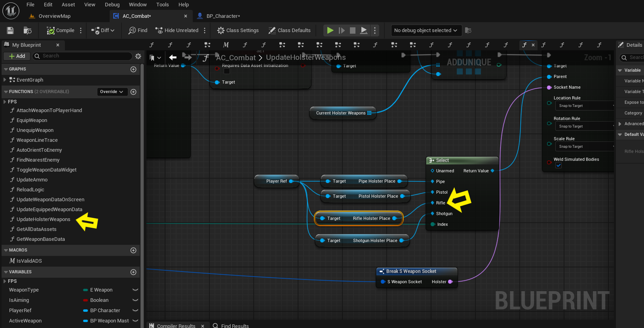Image resolution: width=644 pixels, height=328 pixels.
Task: Open the Override functions dropdown
Action: 112,92
